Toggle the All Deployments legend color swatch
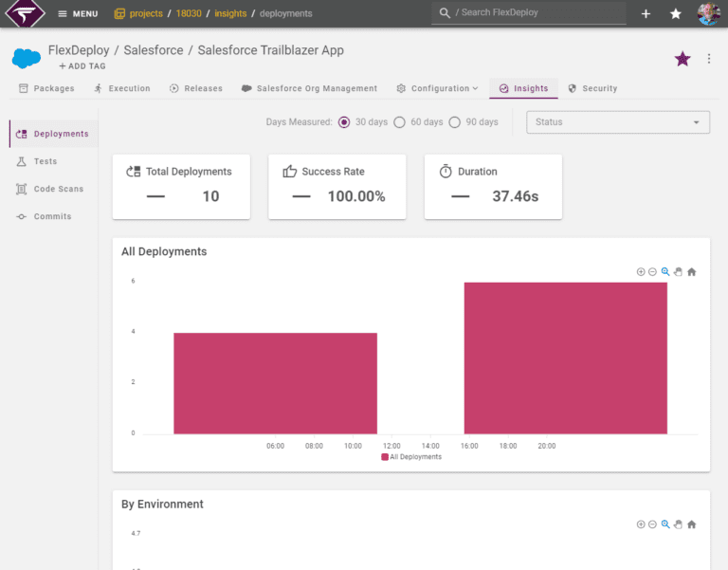Image resolution: width=728 pixels, height=570 pixels. click(385, 456)
